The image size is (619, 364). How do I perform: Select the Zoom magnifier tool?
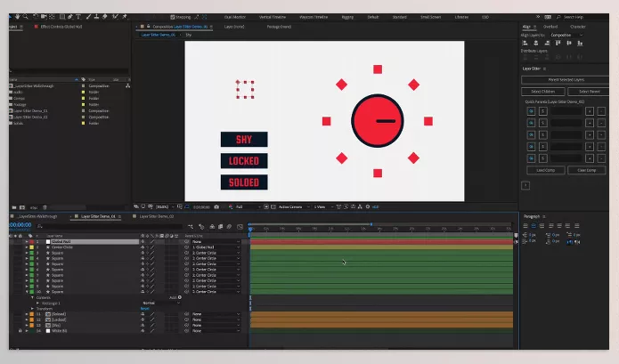[x=26, y=17]
